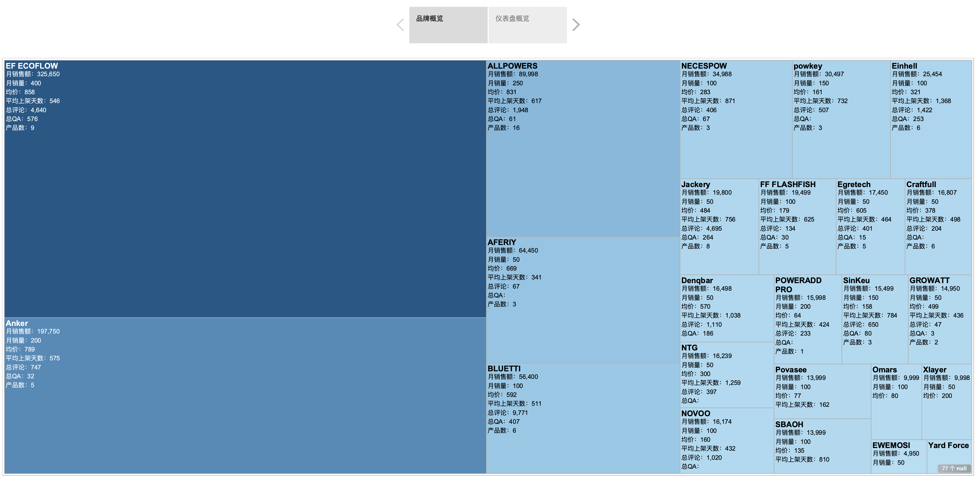Viewport: 980px width, 477px height.
Task: Click the GROWATT brand name
Action: [x=929, y=280]
